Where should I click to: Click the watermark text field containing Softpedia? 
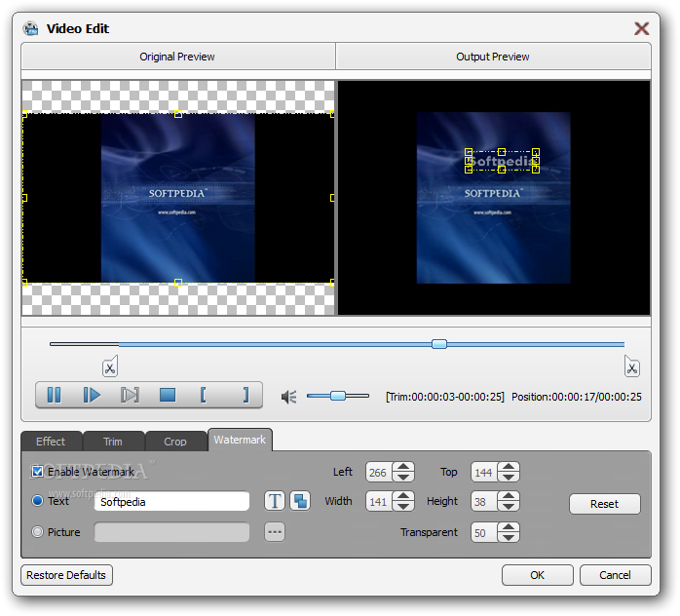(x=171, y=502)
